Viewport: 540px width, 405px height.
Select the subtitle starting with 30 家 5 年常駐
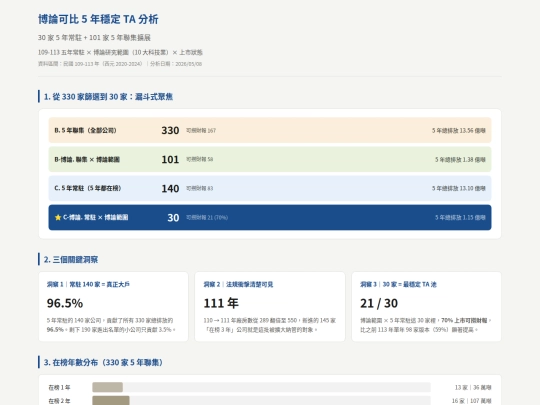coord(94,38)
